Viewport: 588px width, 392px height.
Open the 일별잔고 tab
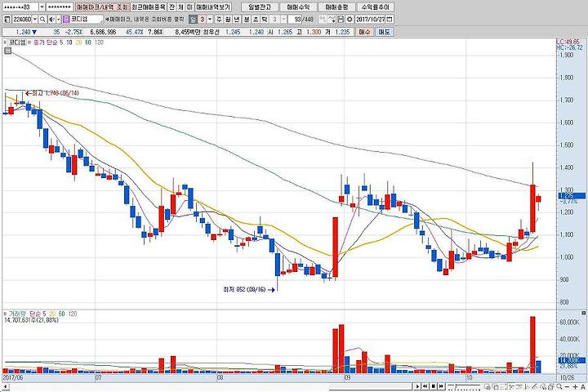(x=260, y=7)
